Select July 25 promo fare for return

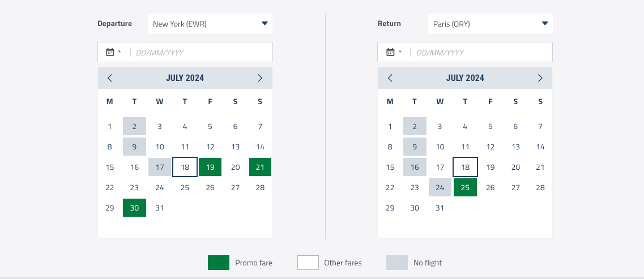(465, 187)
